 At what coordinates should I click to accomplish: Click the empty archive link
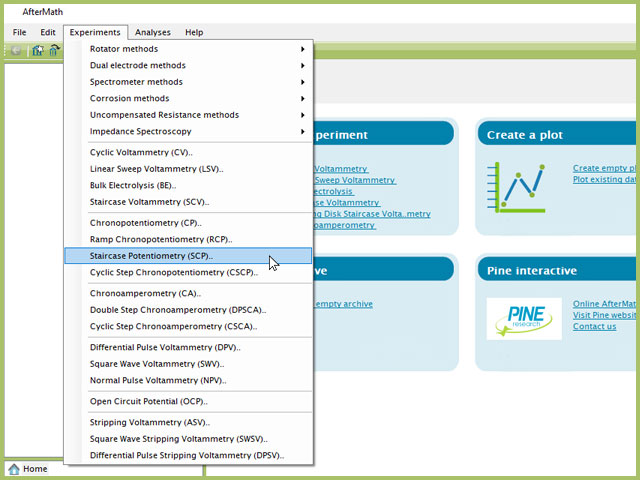click(x=343, y=304)
